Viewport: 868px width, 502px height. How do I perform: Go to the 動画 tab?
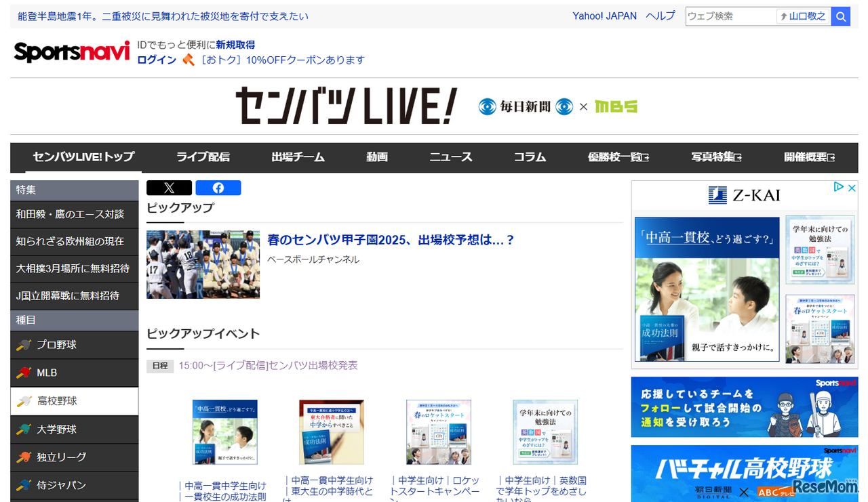tap(377, 157)
